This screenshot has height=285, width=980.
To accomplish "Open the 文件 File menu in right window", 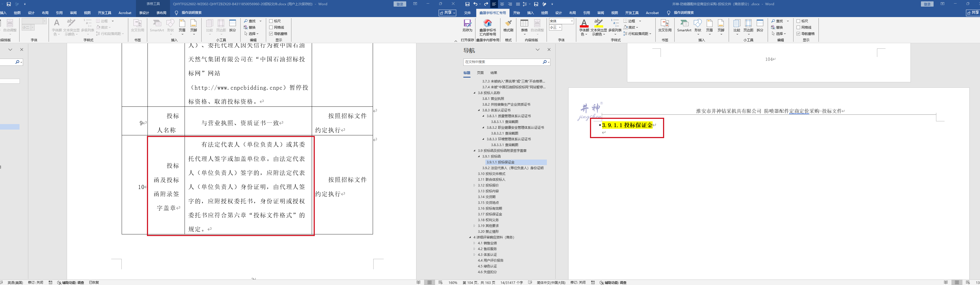I will [467, 13].
